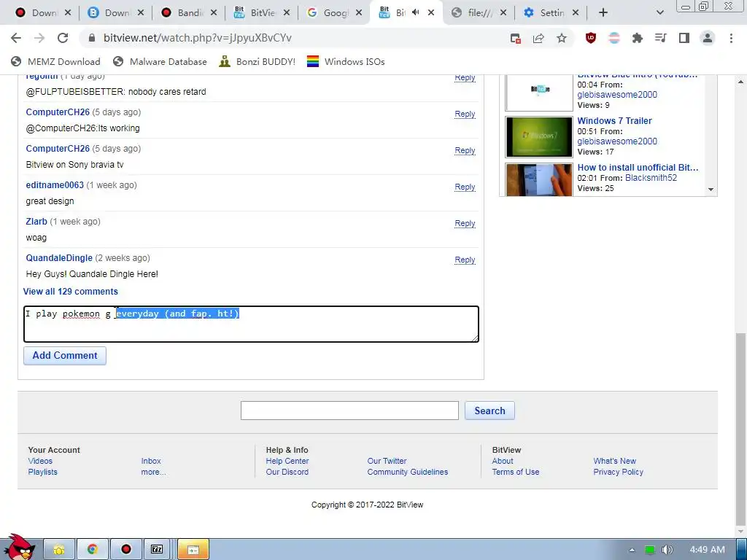
Task: Open Inbox link under Your Account
Action: point(151,461)
